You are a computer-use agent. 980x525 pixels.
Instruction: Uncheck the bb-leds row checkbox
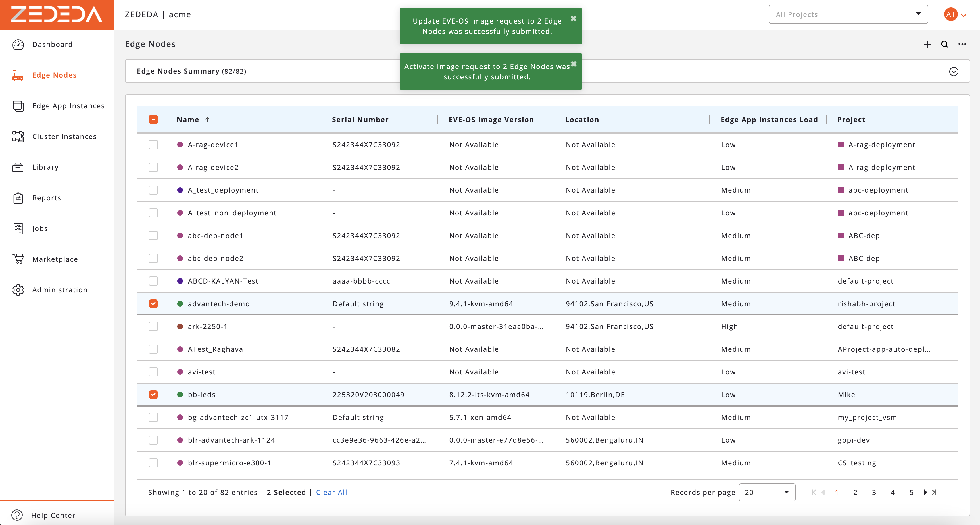153,395
